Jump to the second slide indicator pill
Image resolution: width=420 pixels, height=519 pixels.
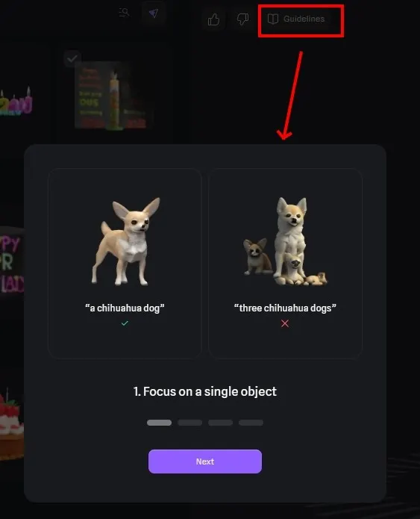[x=189, y=423]
